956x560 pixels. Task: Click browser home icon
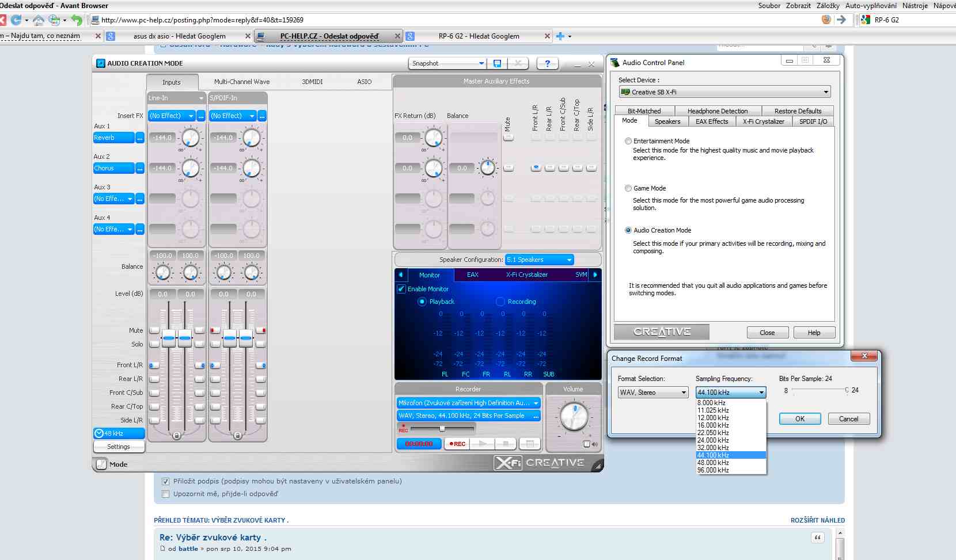pyautogui.click(x=39, y=20)
